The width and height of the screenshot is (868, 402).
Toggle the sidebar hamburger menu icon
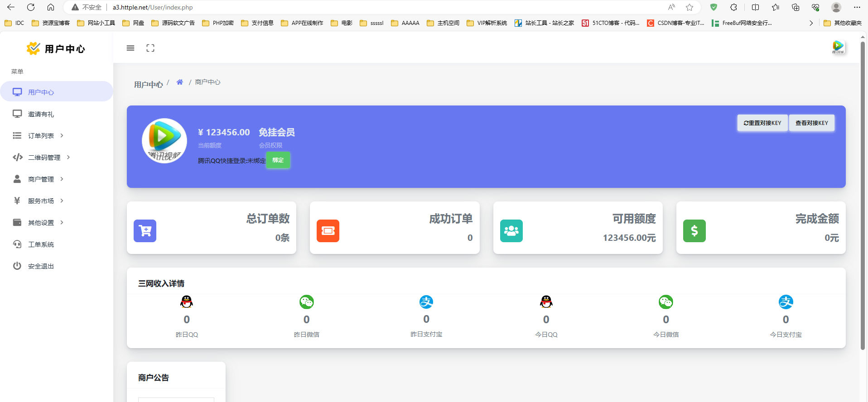130,48
